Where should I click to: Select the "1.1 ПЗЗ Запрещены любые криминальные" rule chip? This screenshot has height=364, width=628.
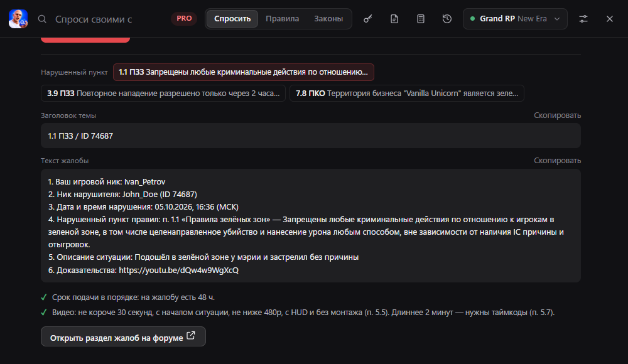(244, 72)
